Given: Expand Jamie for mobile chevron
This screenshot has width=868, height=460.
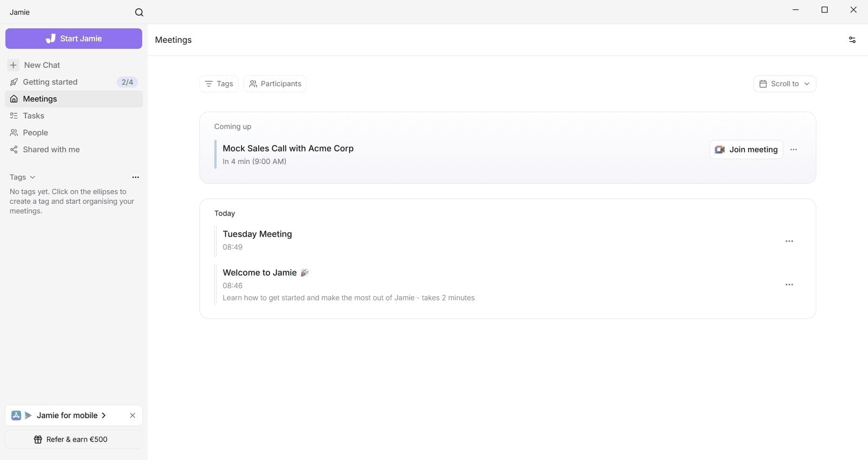Looking at the screenshot, I should click(x=104, y=416).
